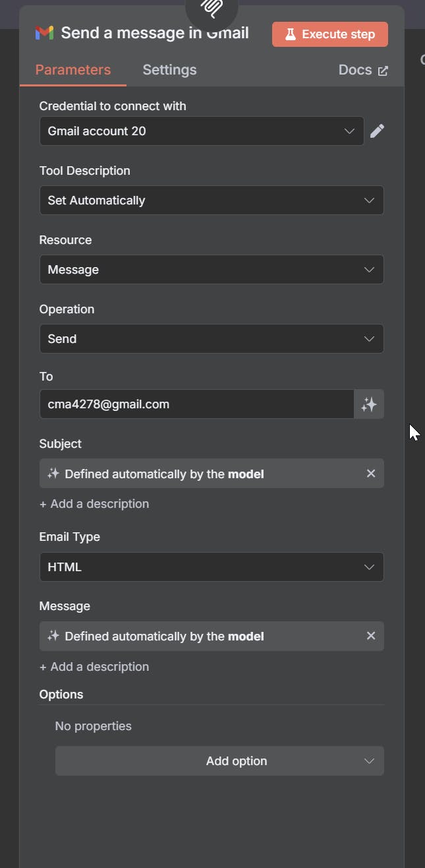Open the Email Type HTML dropdown
This screenshot has width=425, height=868.
coord(212,567)
